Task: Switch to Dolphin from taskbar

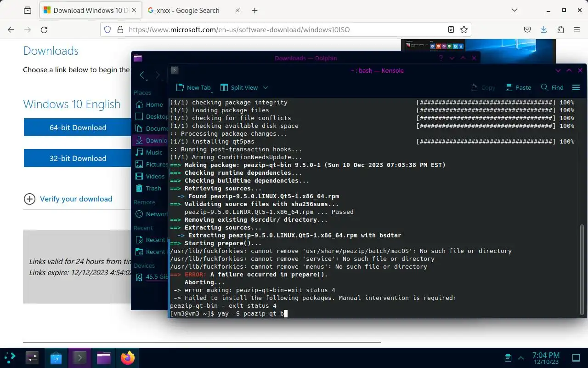Action: coord(104,357)
